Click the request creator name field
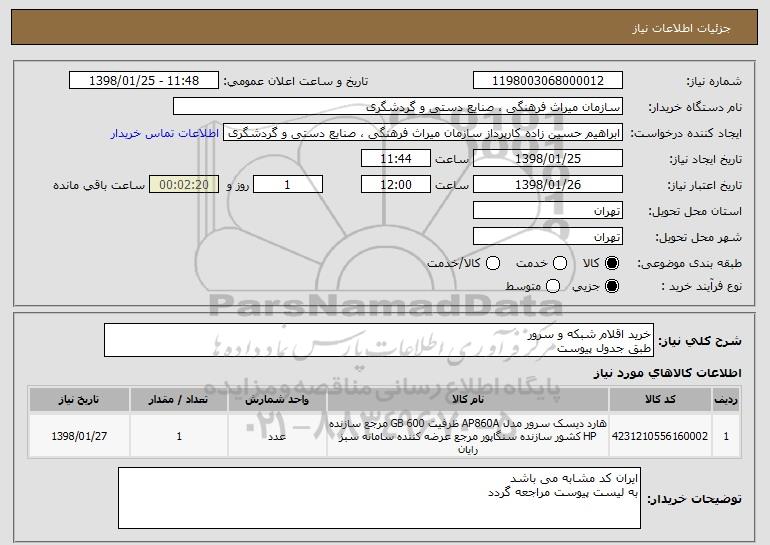 click(423, 133)
